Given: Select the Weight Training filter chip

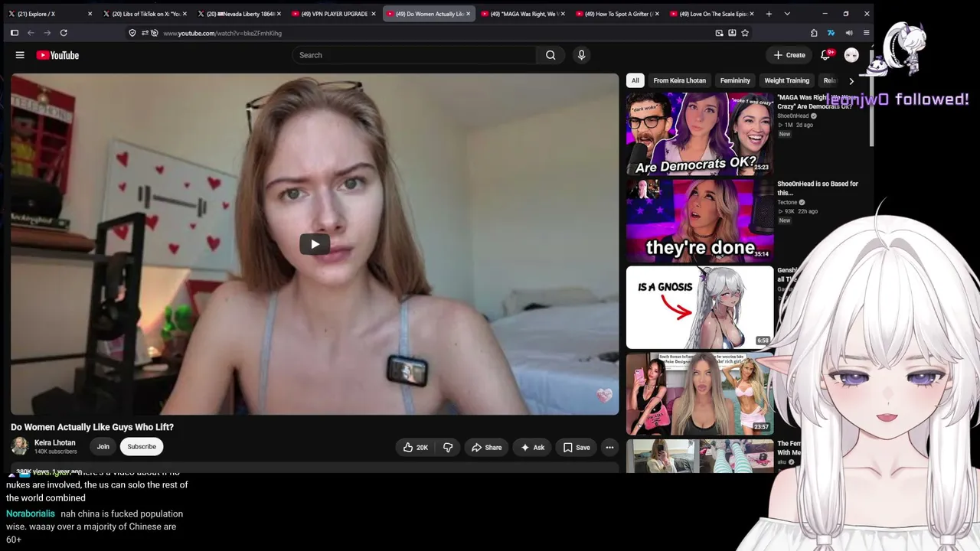Looking at the screenshot, I should (786, 80).
